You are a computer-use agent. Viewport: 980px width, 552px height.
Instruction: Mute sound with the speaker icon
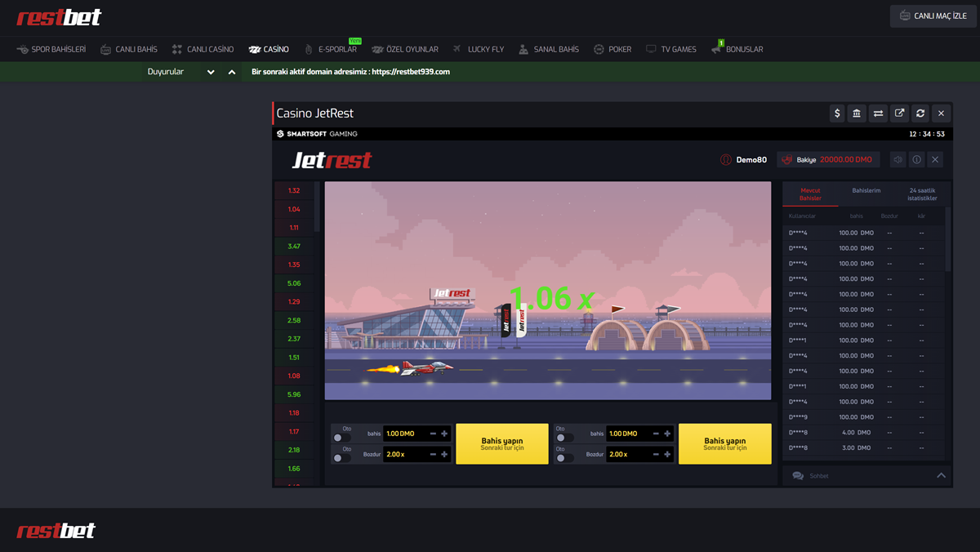[x=898, y=160]
